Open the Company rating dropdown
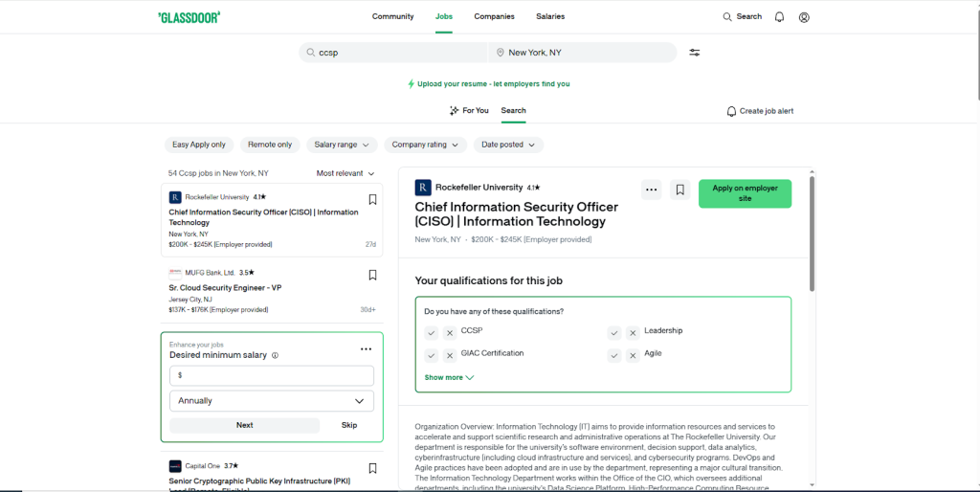 425,145
